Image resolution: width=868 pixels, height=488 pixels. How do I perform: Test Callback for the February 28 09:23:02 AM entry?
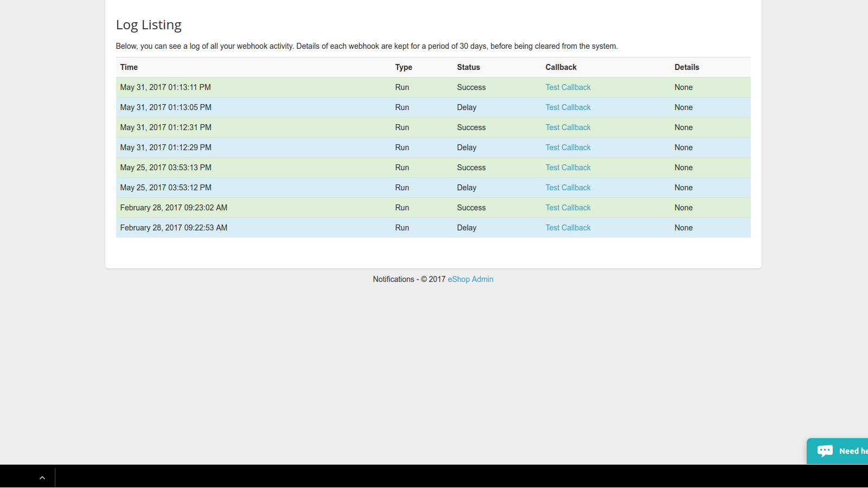pos(567,207)
